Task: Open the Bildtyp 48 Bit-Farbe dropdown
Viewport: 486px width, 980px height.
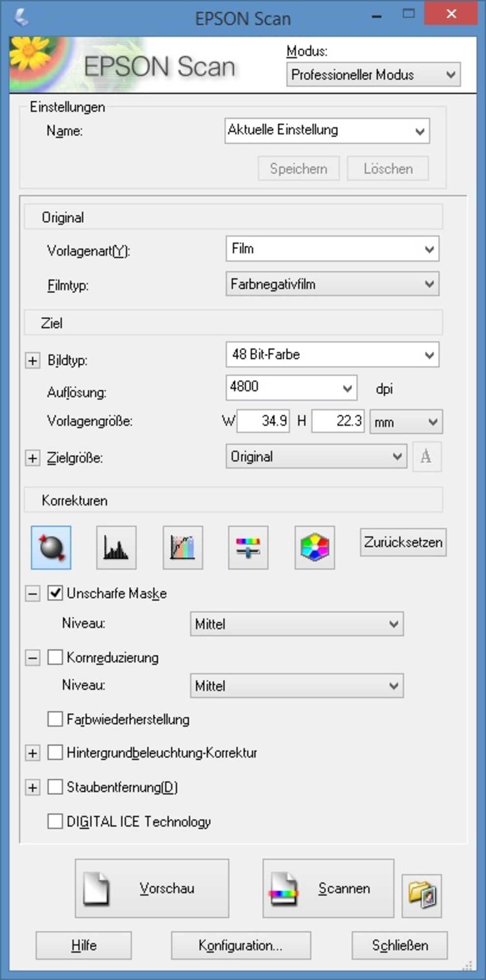Action: coord(332,354)
